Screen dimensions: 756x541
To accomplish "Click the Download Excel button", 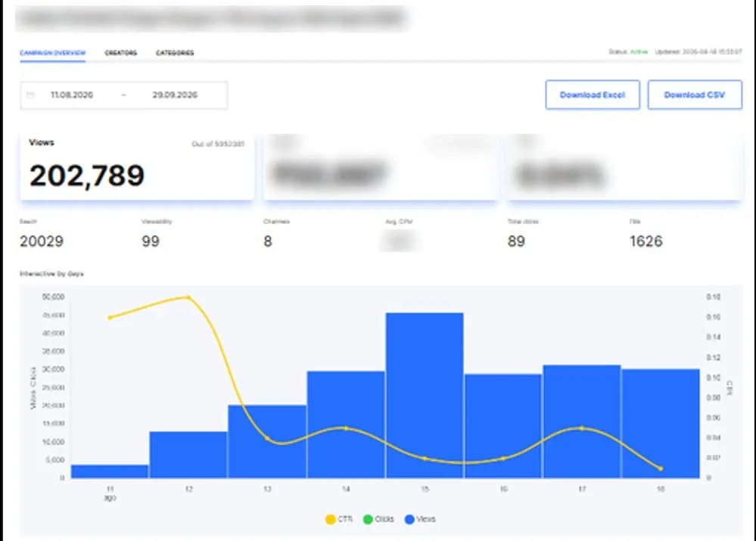I will [593, 95].
